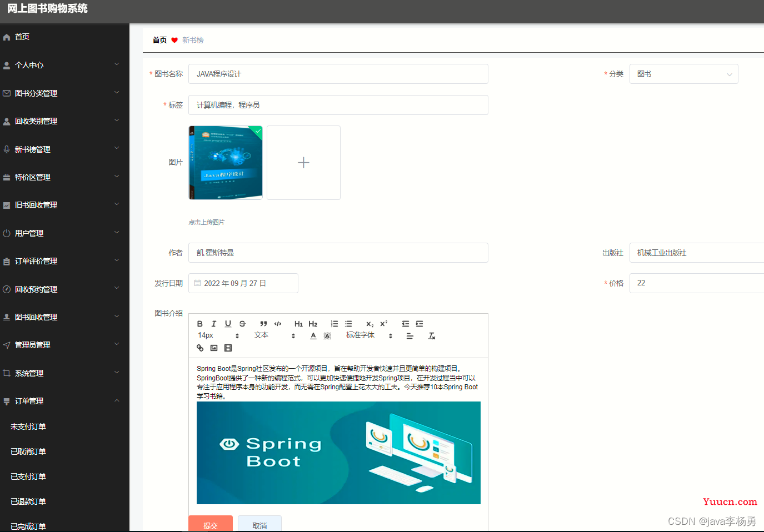This screenshot has height=532, width=764.
Task: Click the 发行日期 date input
Action: coord(243,283)
